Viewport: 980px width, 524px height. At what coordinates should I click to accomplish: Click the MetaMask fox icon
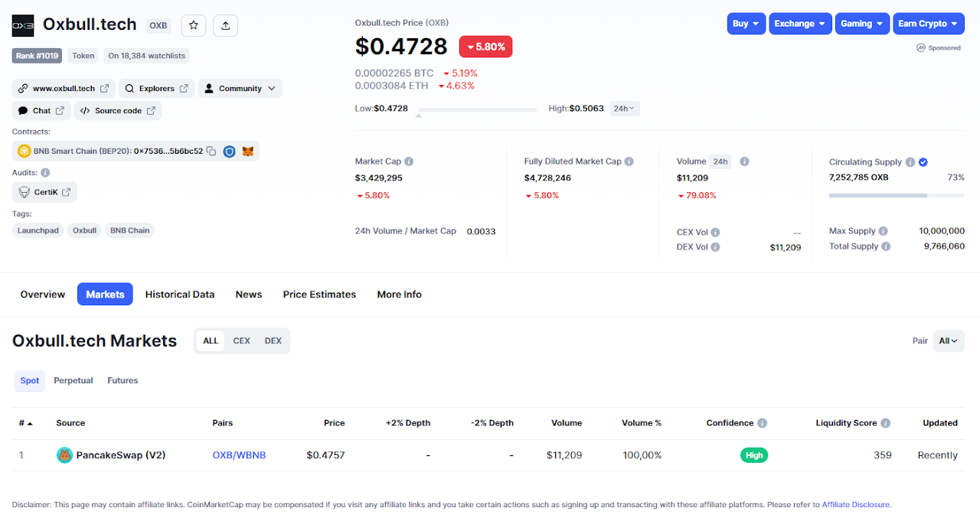247,151
